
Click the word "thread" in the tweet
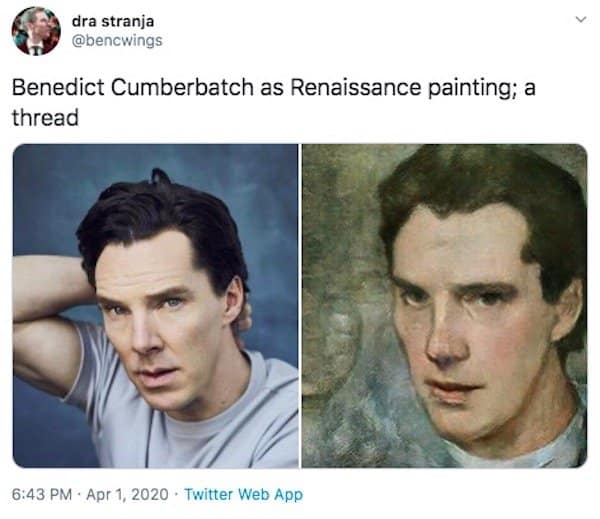point(45,118)
